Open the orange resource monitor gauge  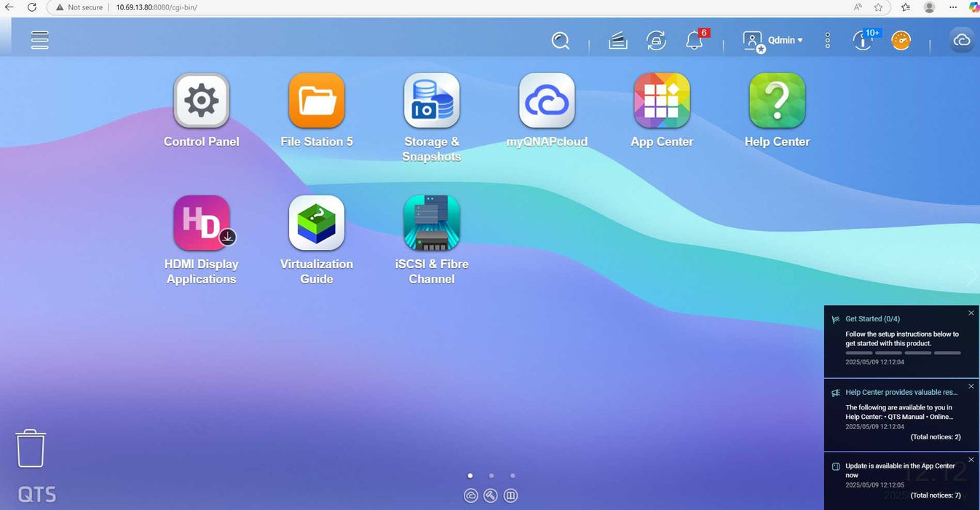901,41
